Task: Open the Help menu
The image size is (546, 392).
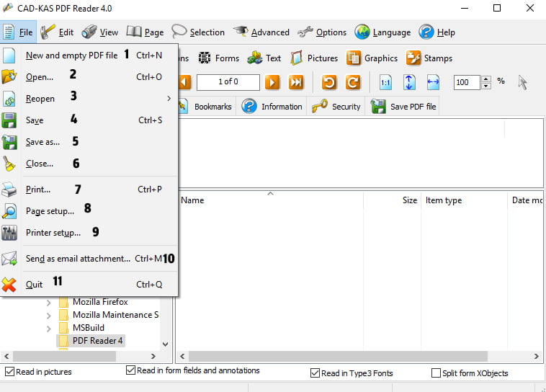Action: 437,32
